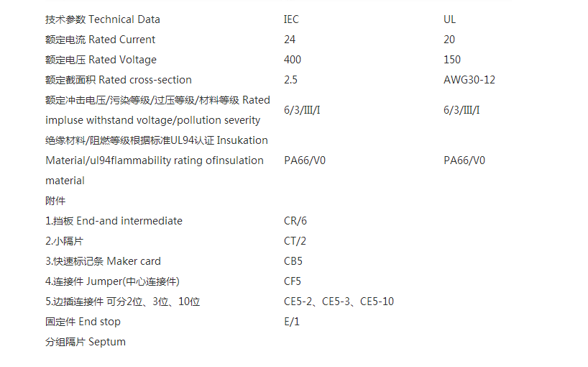
Task: Click the CE5-2、CE5-3、CE5-10 text
Action: (x=339, y=302)
